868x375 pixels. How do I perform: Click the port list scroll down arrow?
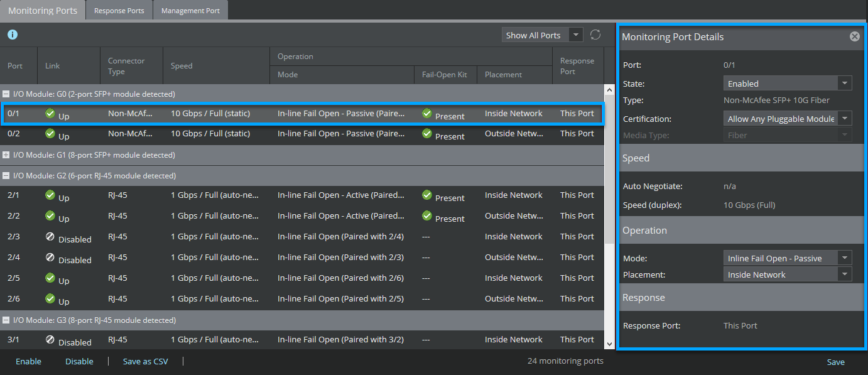coord(609,344)
